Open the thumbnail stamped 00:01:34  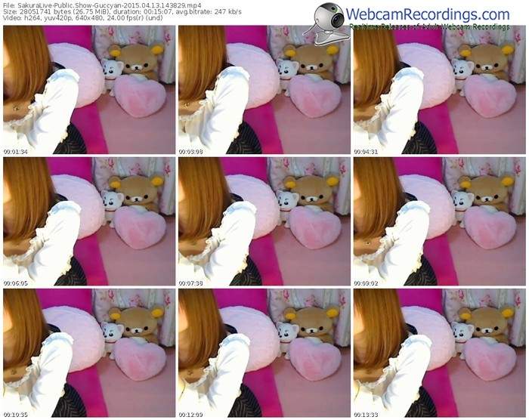(88, 91)
